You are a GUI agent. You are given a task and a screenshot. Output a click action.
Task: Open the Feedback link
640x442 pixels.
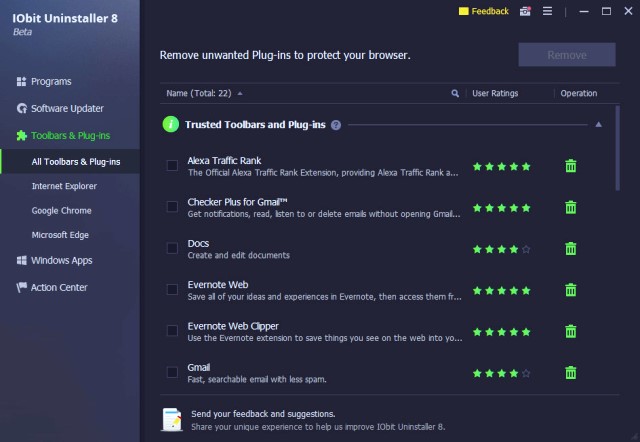click(x=490, y=11)
